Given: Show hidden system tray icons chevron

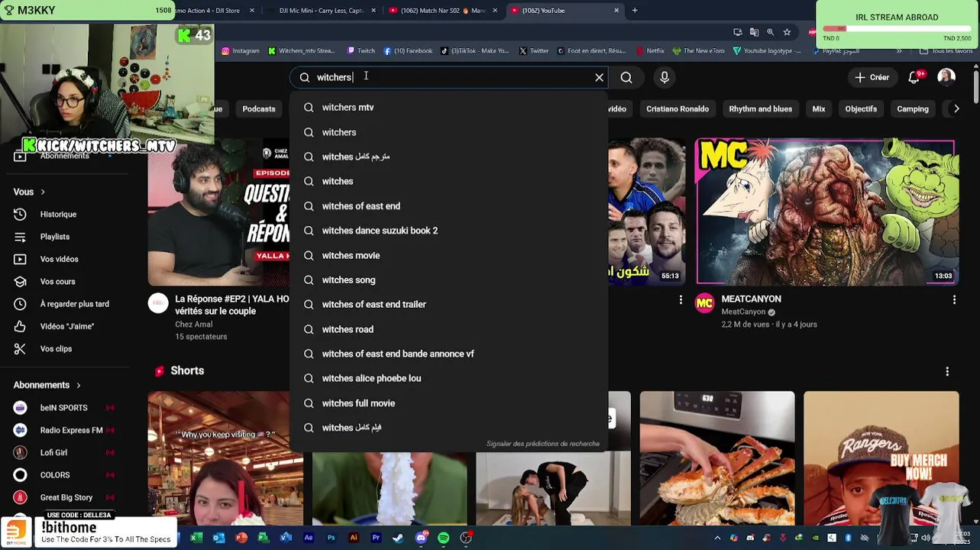Looking at the screenshot, I should (717, 539).
